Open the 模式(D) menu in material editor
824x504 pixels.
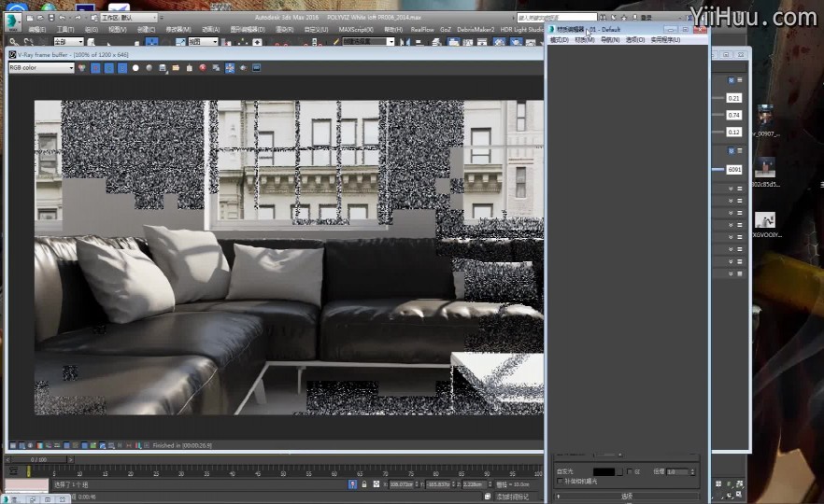tap(559, 40)
